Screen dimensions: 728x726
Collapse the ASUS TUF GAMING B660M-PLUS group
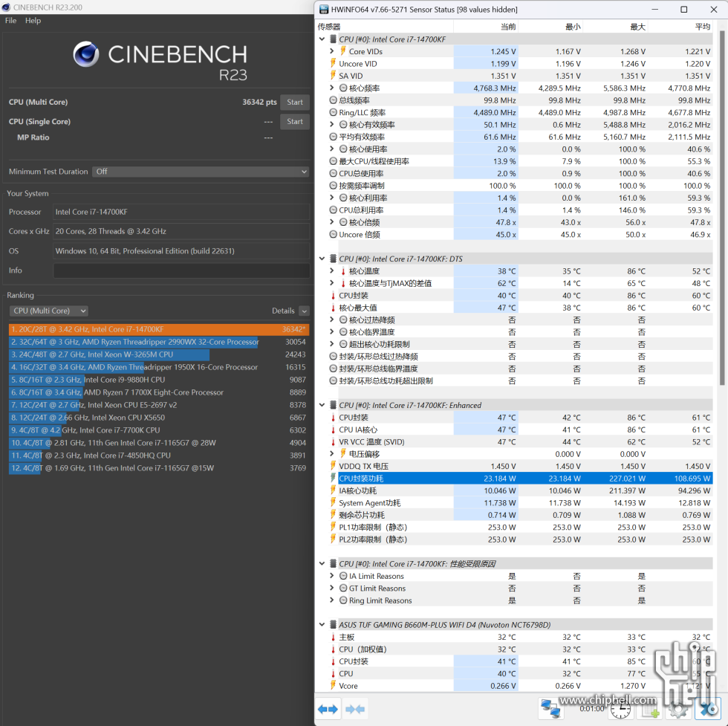pos(322,625)
